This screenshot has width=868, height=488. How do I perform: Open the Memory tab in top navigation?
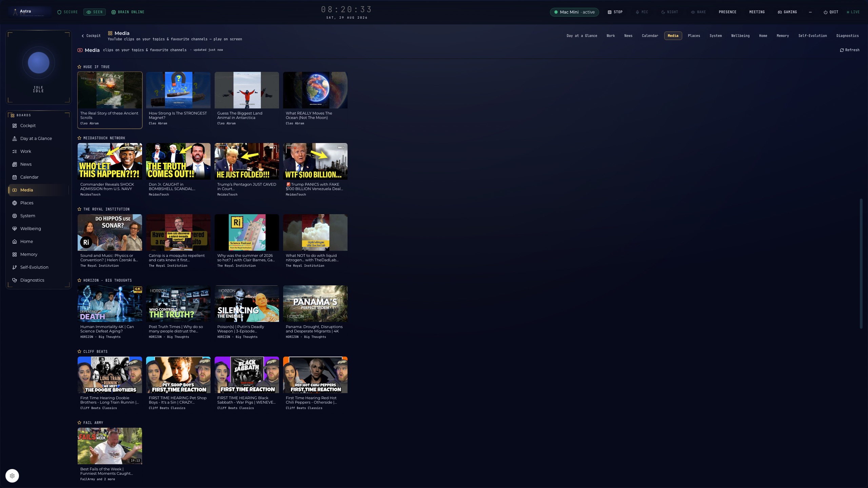point(783,36)
